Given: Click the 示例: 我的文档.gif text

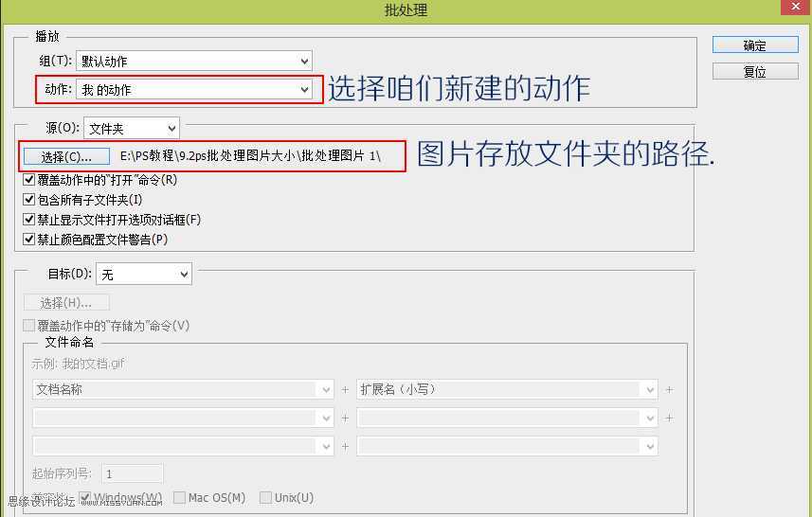Looking at the screenshot, I should coord(79,364).
